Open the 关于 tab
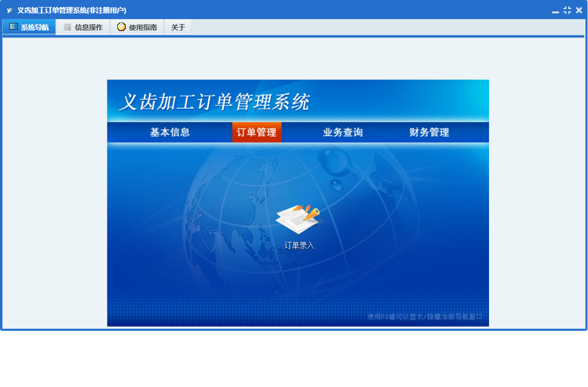Viewport: 588px width, 387px height. click(178, 27)
